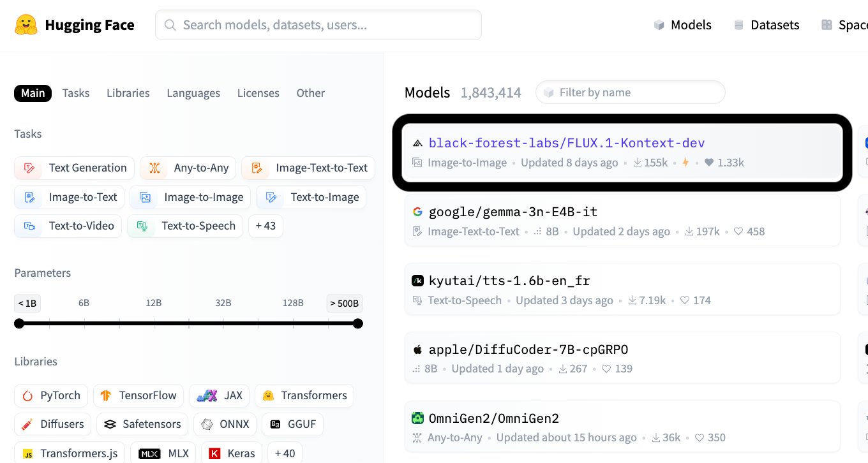Click the ONNX library icon

[x=207, y=424]
